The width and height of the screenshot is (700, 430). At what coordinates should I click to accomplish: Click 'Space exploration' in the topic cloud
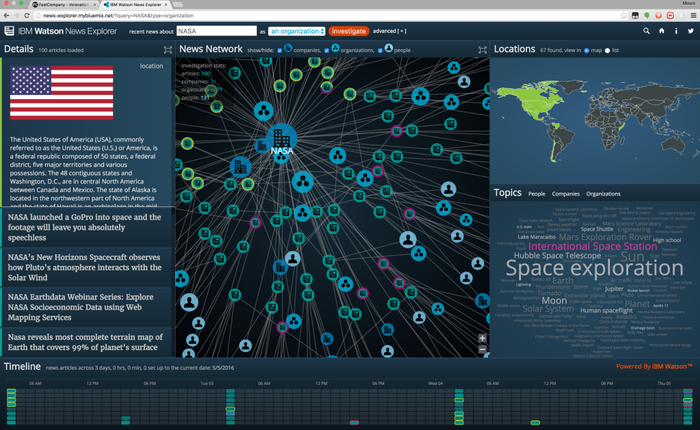pos(594,268)
